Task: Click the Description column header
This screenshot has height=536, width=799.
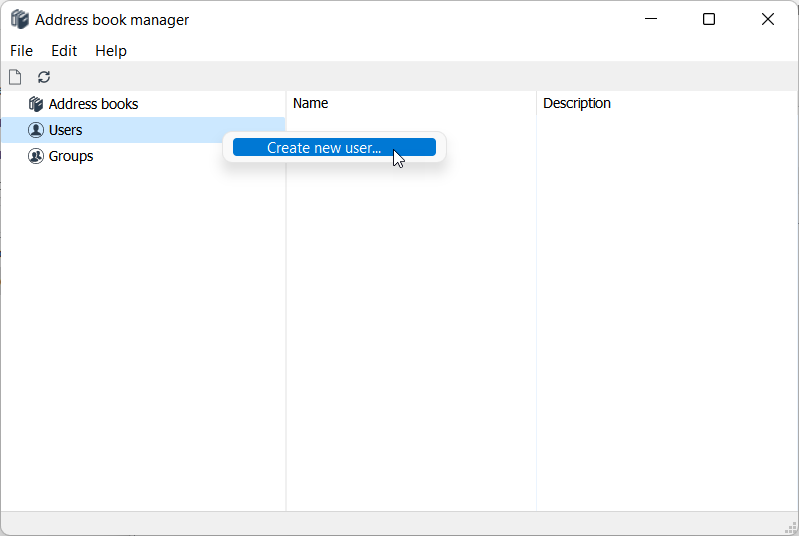Action: [576, 103]
